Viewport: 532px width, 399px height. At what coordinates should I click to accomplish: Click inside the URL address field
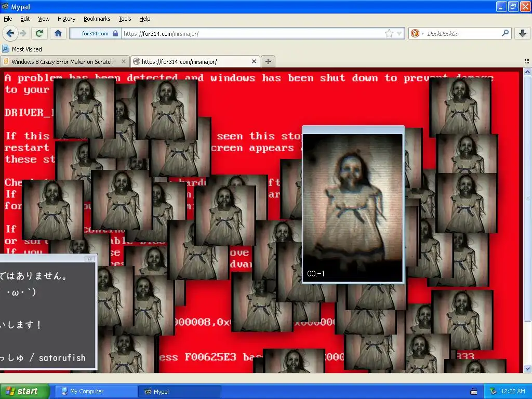[x=253, y=33]
